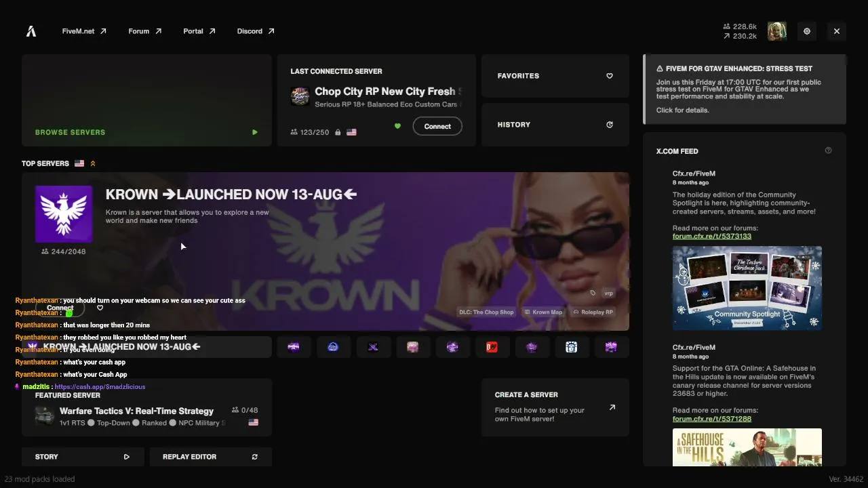Click the US flag on Chop City RP
Image resolution: width=868 pixels, height=488 pixels.
click(x=351, y=132)
